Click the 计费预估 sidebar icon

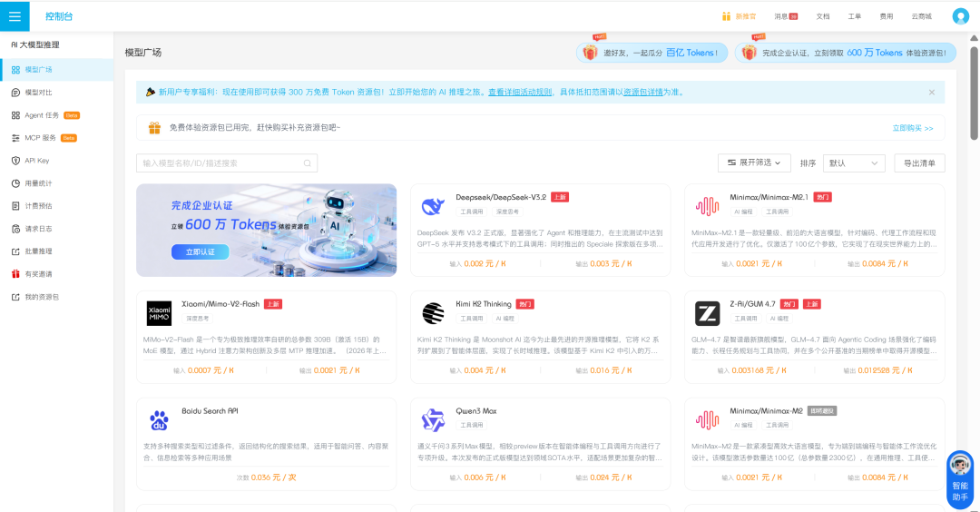coord(15,206)
